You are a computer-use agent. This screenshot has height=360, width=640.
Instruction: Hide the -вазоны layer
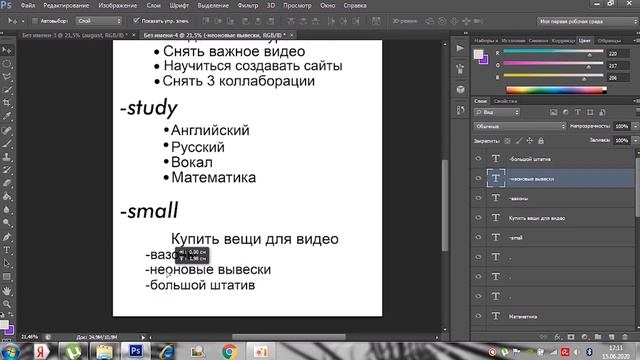(478, 198)
